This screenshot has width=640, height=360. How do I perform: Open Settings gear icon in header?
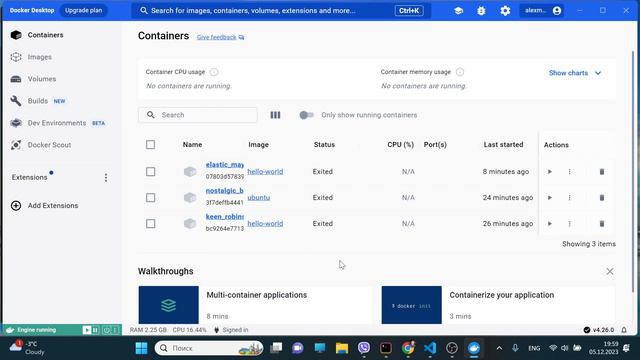tap(505, 11)
